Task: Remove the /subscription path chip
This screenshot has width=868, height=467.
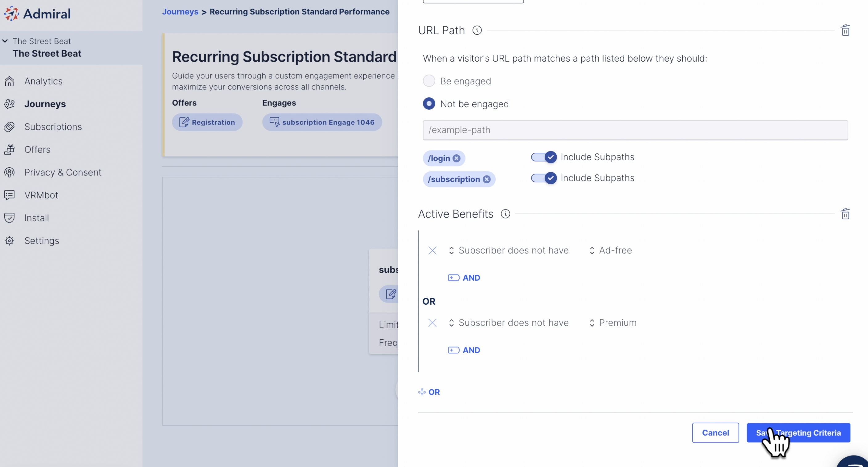Action: (486, 179)
